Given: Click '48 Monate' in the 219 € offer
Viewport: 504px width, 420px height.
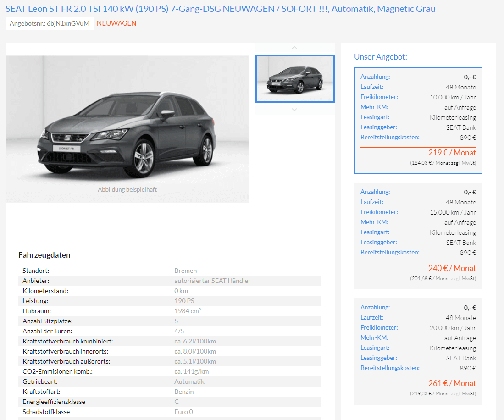Looking at the screenshot, I should tap(460, 87).
